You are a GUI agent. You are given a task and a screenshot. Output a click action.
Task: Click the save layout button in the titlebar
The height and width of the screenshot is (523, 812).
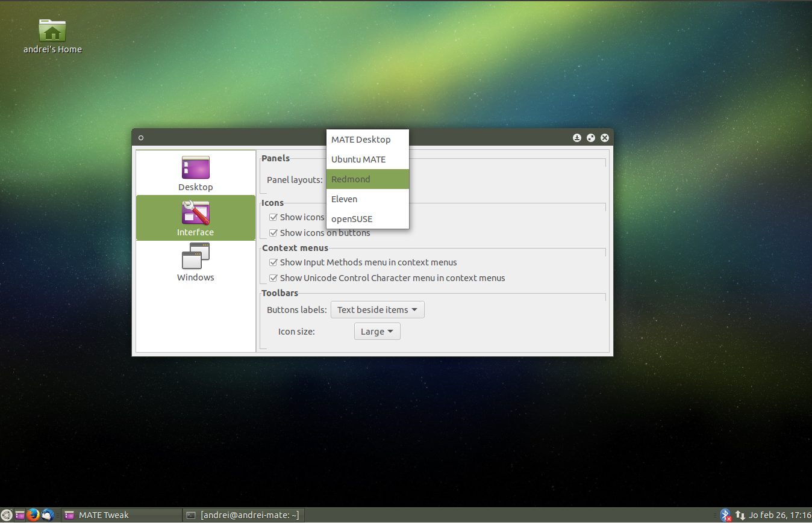(577, 137)
